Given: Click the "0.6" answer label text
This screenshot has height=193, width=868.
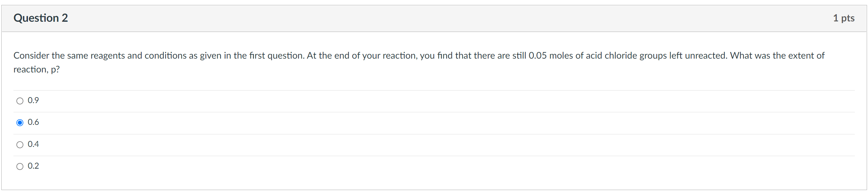Looking at the screenshot, I should (33, 122).
